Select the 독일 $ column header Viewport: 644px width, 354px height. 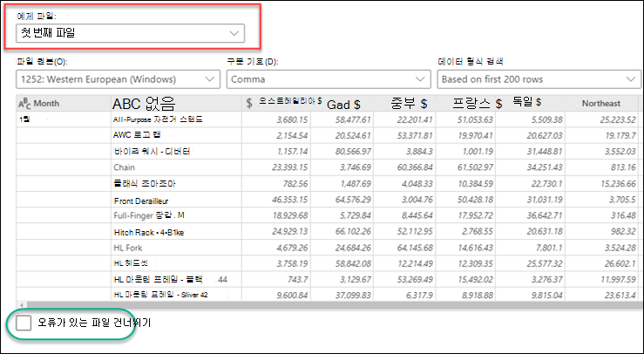pos(530,103)
